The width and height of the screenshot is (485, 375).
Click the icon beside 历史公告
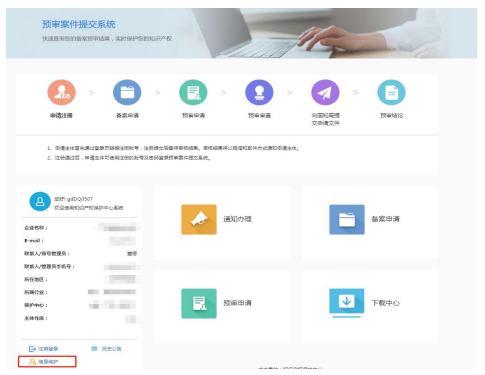click(x=94, y=349)
